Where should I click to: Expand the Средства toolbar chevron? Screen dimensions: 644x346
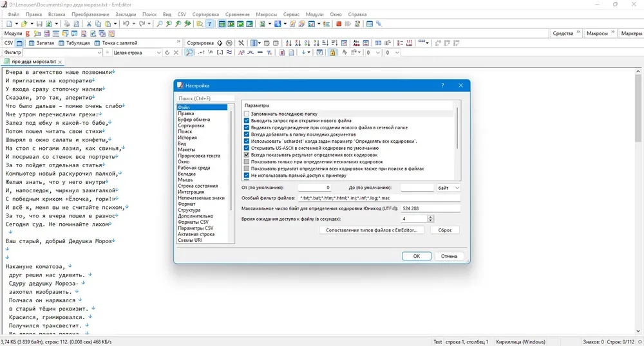tap(578, 33)
